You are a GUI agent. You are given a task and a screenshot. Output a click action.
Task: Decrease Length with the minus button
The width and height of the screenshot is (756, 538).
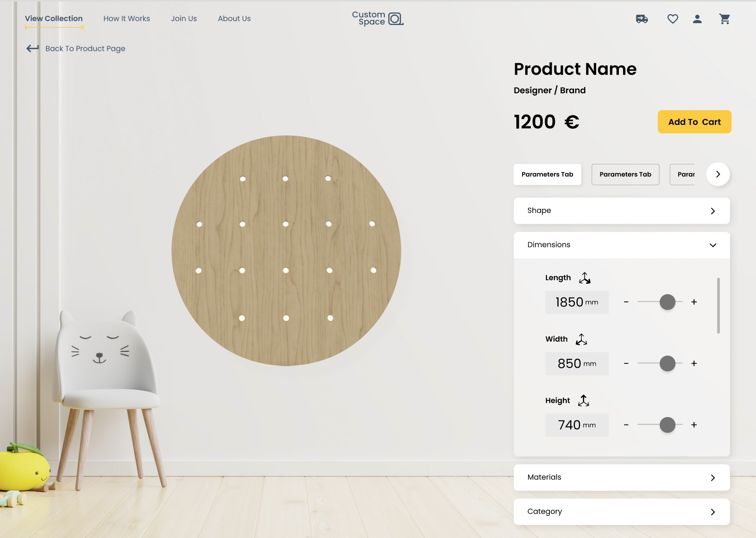click(x=626, y=302)
